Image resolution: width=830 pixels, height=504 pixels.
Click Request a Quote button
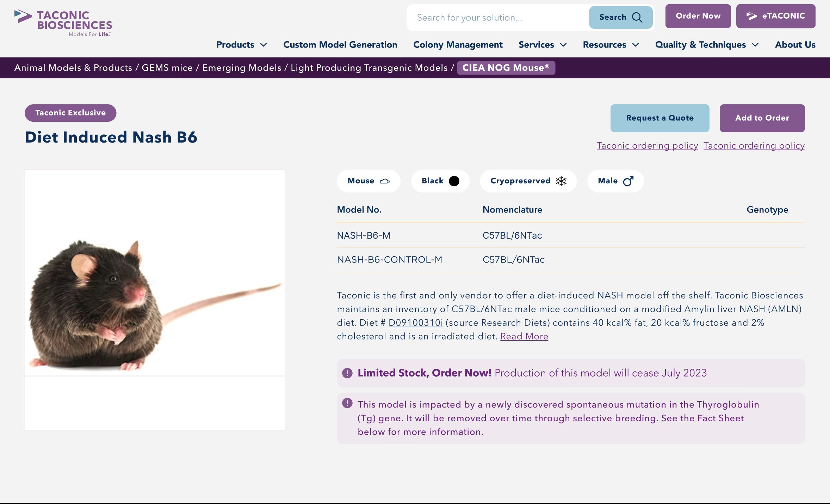coord(659,118)
